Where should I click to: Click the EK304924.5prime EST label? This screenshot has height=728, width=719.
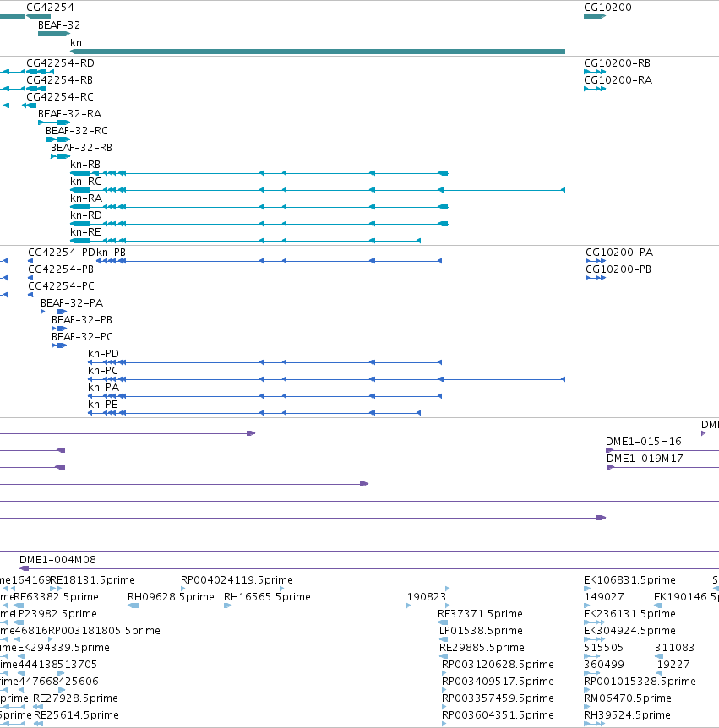point(629,631)
